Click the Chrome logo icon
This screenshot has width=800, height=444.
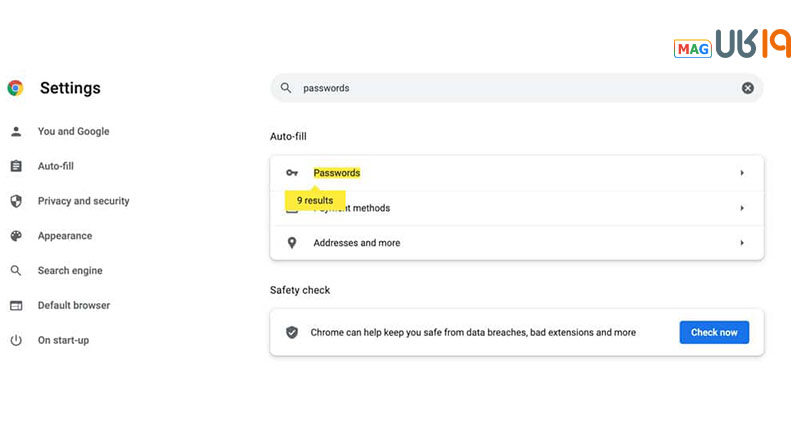click(15, 88)
